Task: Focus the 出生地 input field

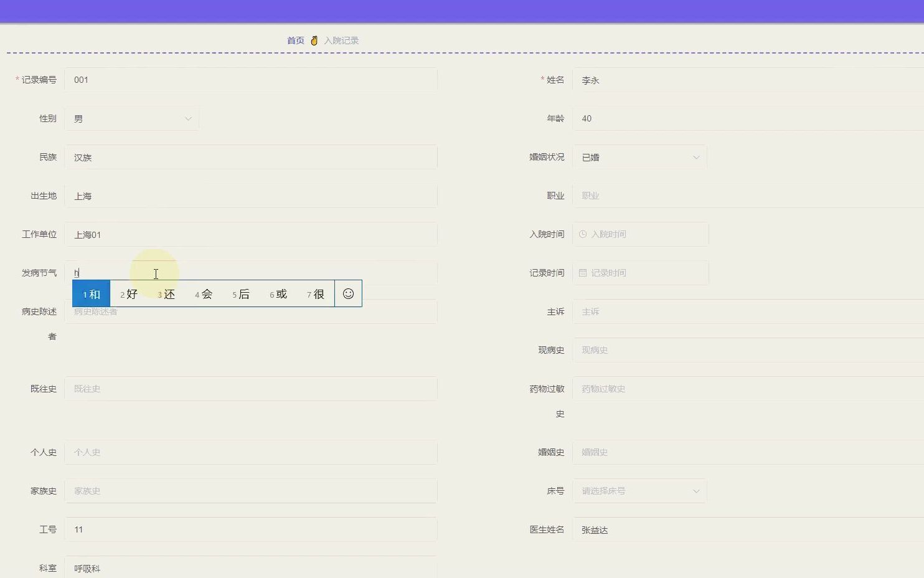Action: pyautogui.click(x=251, y=196)
